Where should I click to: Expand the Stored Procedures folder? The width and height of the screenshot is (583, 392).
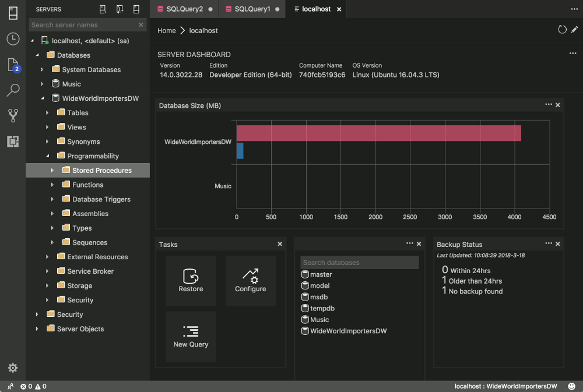click(52, 170)
